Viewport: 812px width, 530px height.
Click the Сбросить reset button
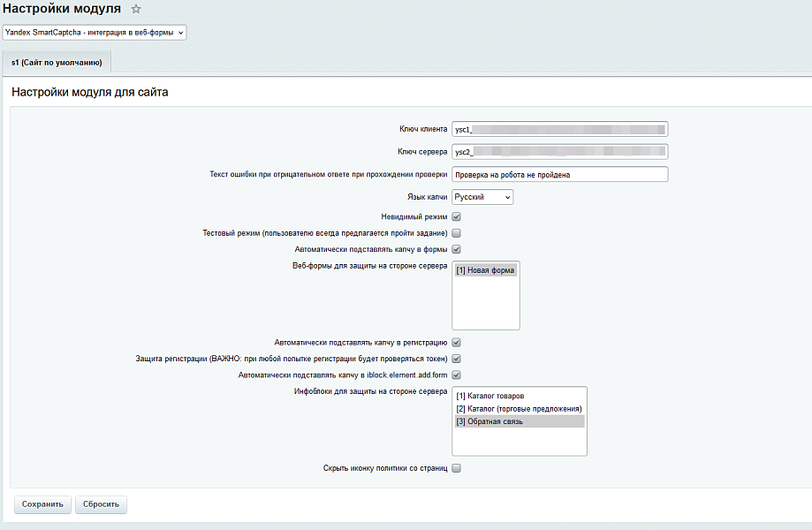pos(102,504)
